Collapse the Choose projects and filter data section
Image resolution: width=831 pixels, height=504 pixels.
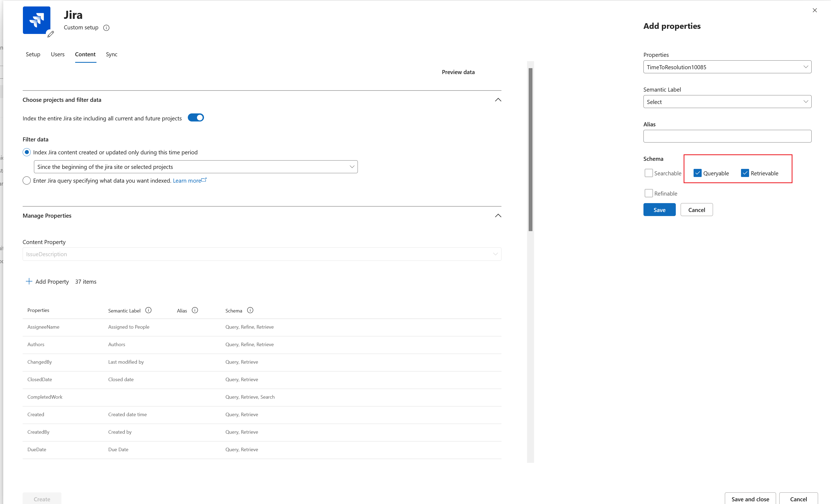click(x=498, y=100)
